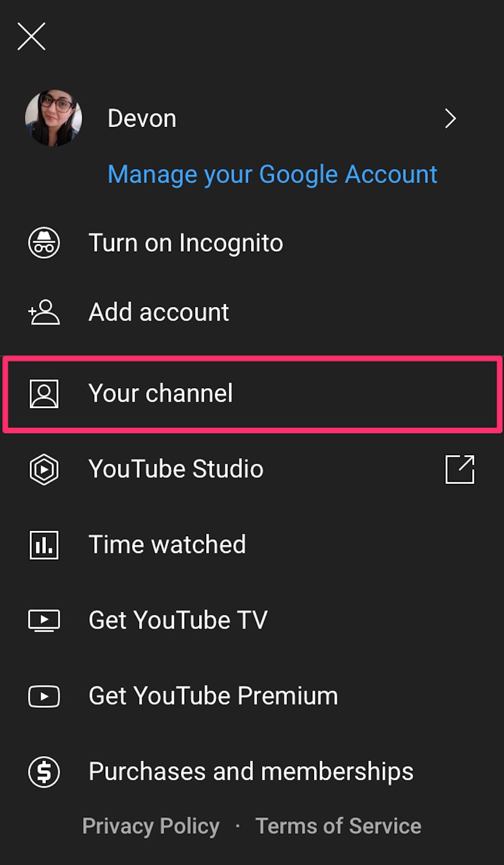
Task: Tap the YouTube Premium play logo icon
Action: click(x=44, y=697)
